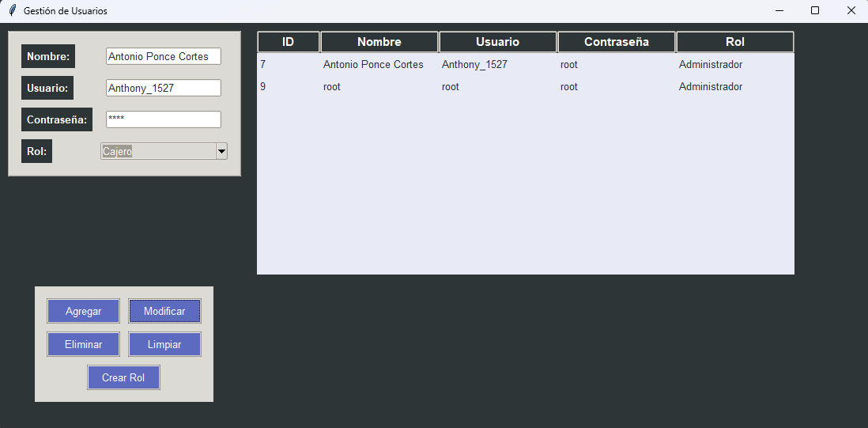Select the Anthony_1527 table cell
Screen dimensions: 868x428
[x=498, y=65]
